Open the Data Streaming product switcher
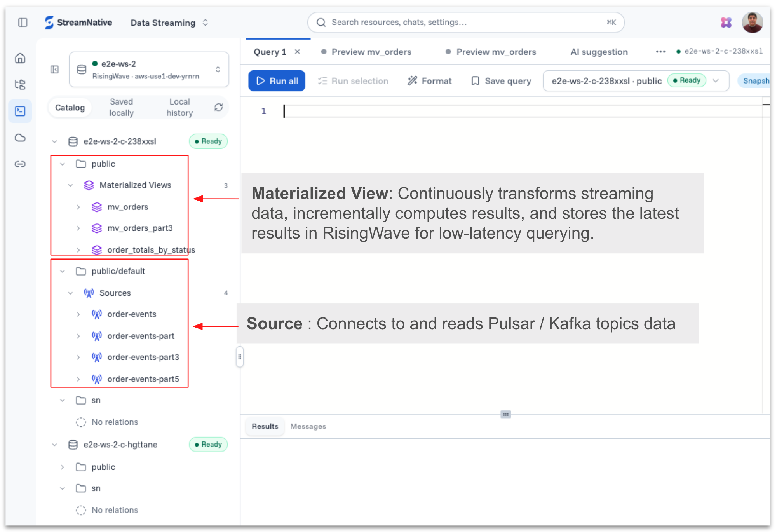 pos(170,23)
